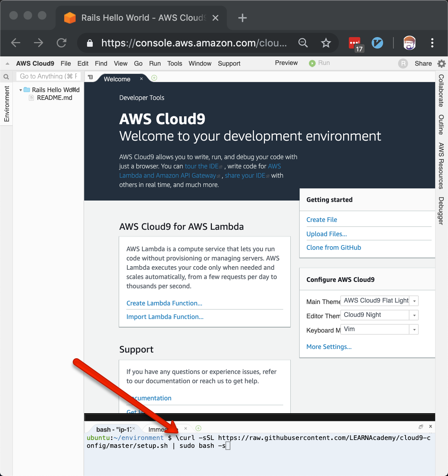Click the search magnifier in left sidebar
This screenshot has height=476, width=448.
pyautogui.click(x=6, y=76)
